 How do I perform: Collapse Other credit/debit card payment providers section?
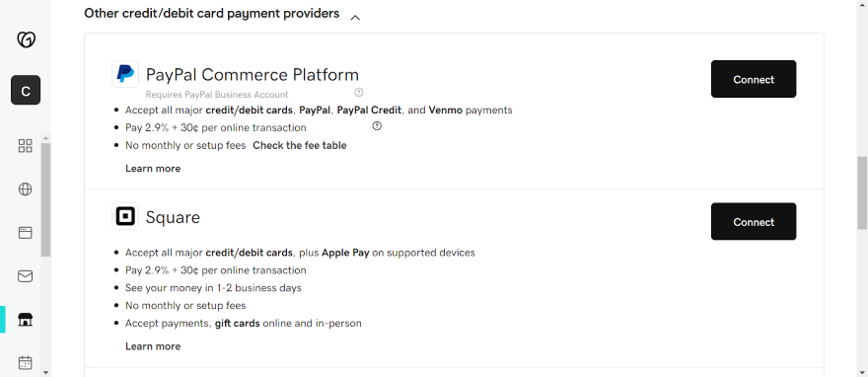(355, 17)
